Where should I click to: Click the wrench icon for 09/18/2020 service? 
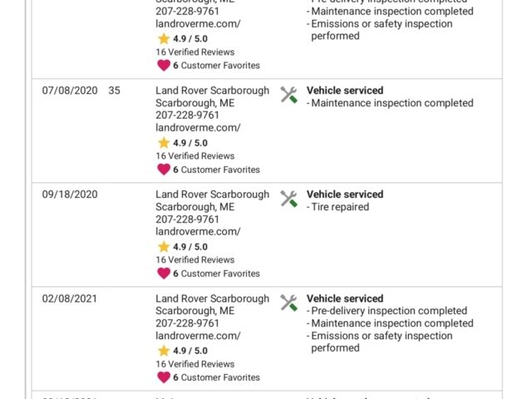(x=288, y=199)
